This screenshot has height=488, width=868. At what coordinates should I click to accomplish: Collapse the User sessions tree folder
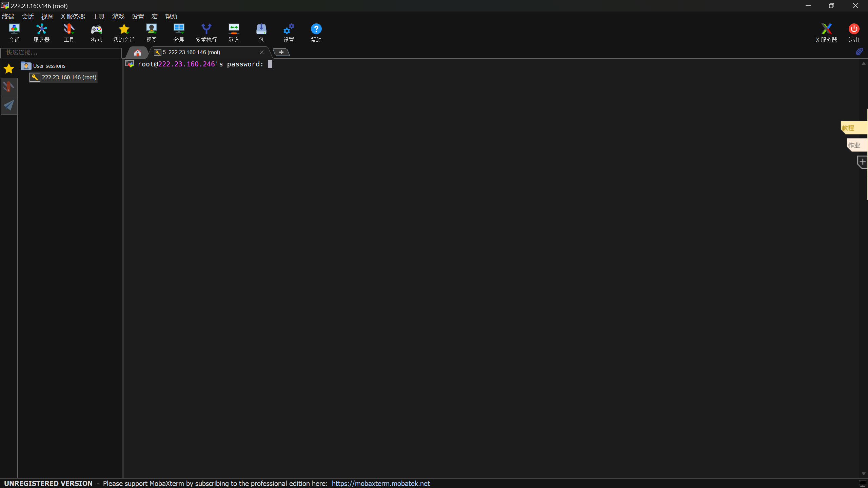tap(26, 66)
